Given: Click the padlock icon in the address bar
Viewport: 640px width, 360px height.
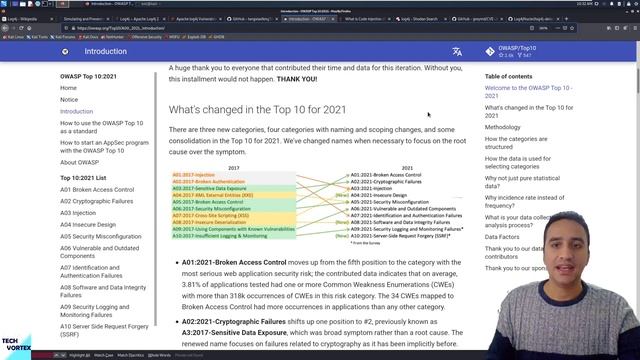Looking at the screenshot, I should 73,28.
